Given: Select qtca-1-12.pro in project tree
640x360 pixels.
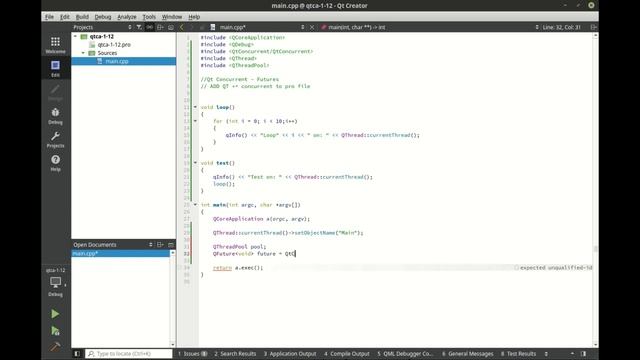Looking at the screenshot, I should [x=114, y=44].
